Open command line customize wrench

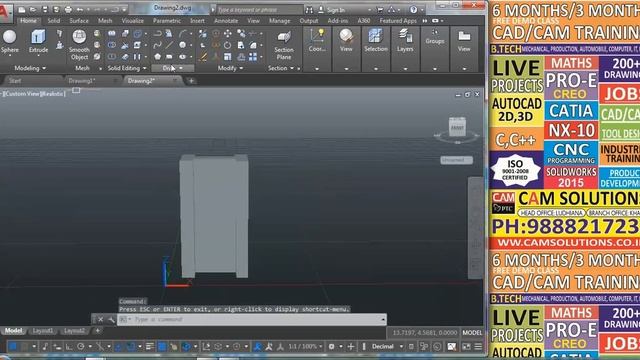coord(111,320)
